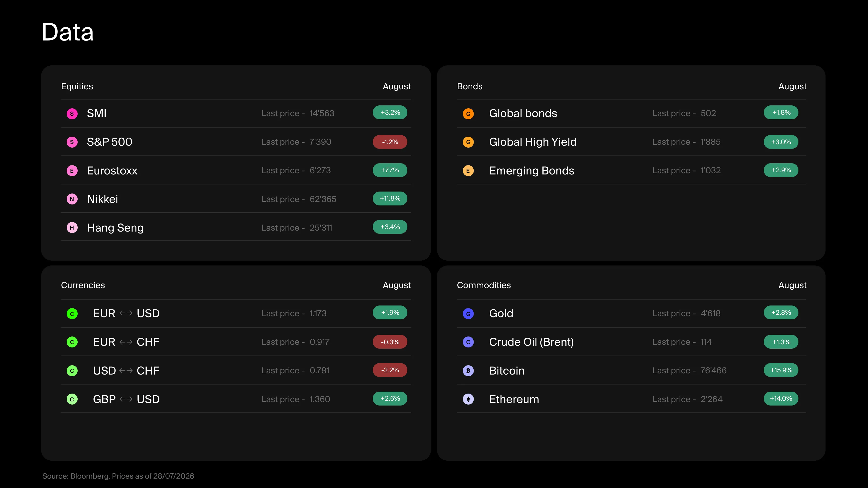Click the EUR USD last price 1.173

[x=318, y=313]
